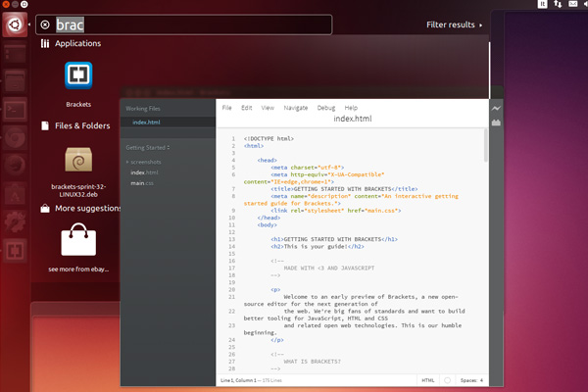This screenshot has width=588, height=392.
Task: Open the Debug menu
Action: point(326,108)
